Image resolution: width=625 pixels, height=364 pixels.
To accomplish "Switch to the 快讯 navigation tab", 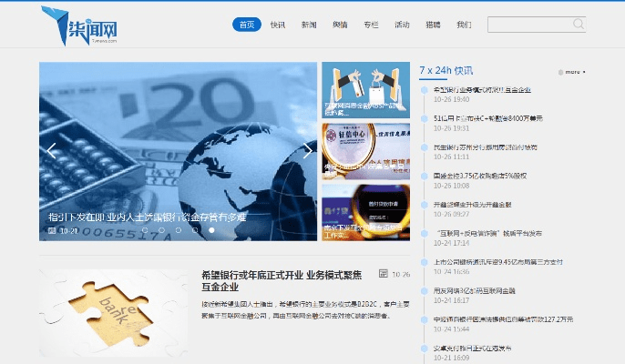I will coord(278,25).
